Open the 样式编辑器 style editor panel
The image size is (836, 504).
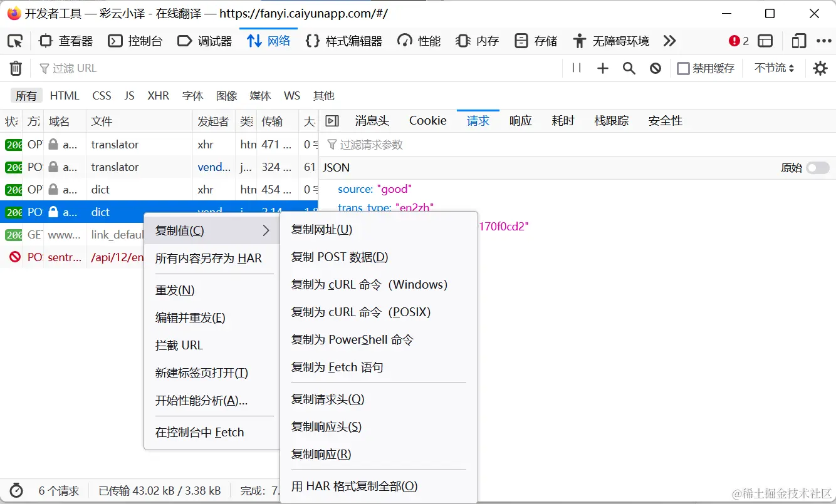[x=344, y=41]
